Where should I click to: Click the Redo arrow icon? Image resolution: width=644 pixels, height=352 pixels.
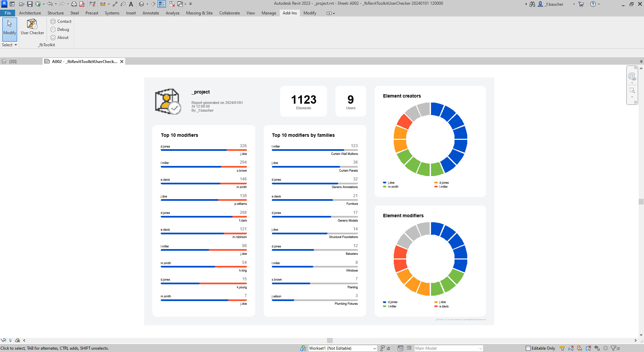62,4
